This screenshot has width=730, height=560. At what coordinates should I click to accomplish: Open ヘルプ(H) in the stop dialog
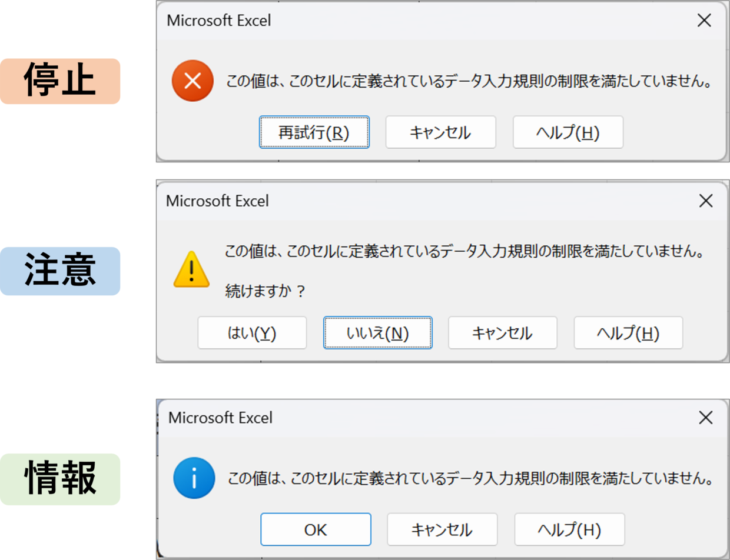click(568, 132)
